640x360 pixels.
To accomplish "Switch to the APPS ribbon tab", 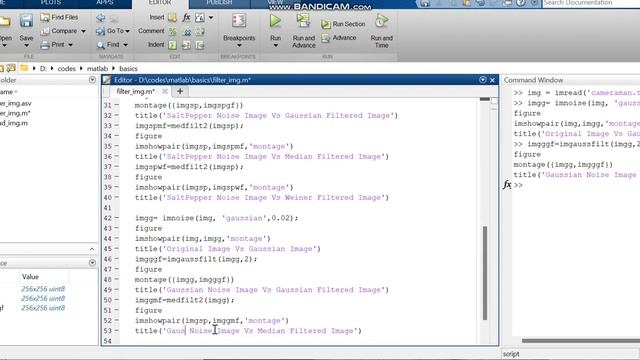I will (104, 3).
